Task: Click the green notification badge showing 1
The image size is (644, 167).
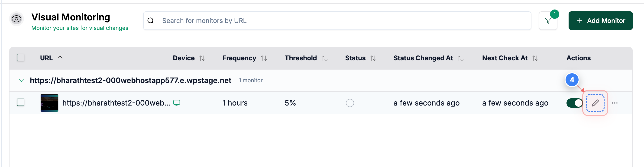Action: (x=554, y=15)
